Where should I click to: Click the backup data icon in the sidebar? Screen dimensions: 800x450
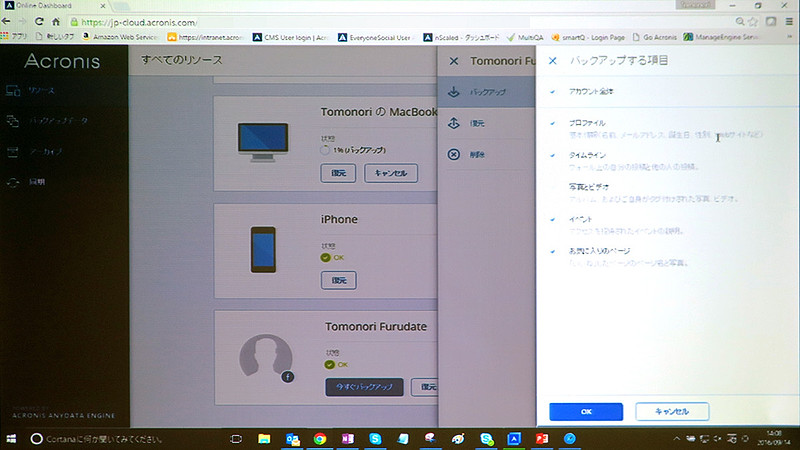tap(13, 121)
